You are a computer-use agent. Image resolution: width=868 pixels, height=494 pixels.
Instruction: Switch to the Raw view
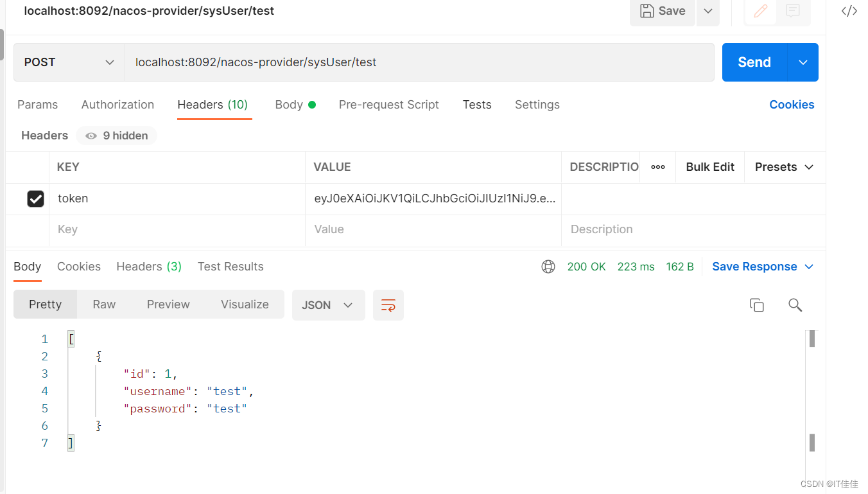coord(104,304)
